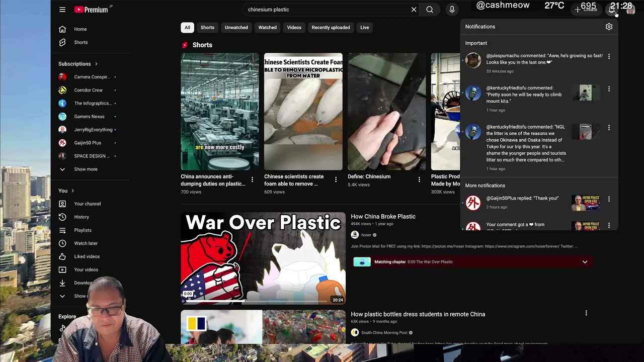Open 'How China Broke Plastic' video title
Image resolution: width=644 pixels, height=362 pixels.
(x=383, y=217)
